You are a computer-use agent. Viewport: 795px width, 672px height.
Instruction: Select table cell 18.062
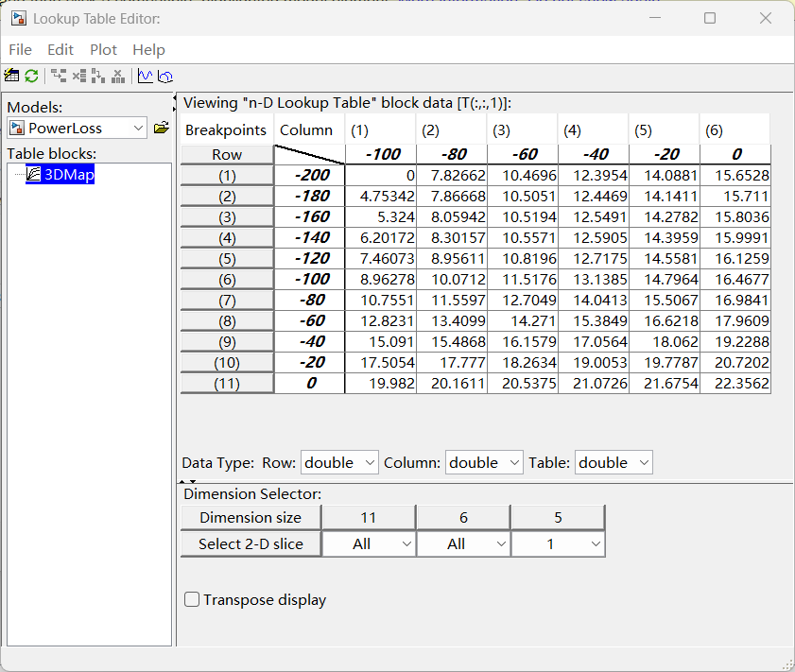coord(665,341)
